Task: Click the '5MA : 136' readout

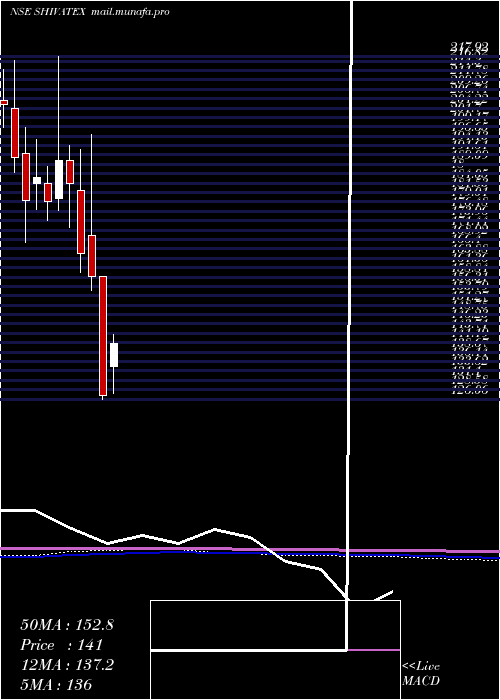Action: pyautogui.click(x=56, y=684)
